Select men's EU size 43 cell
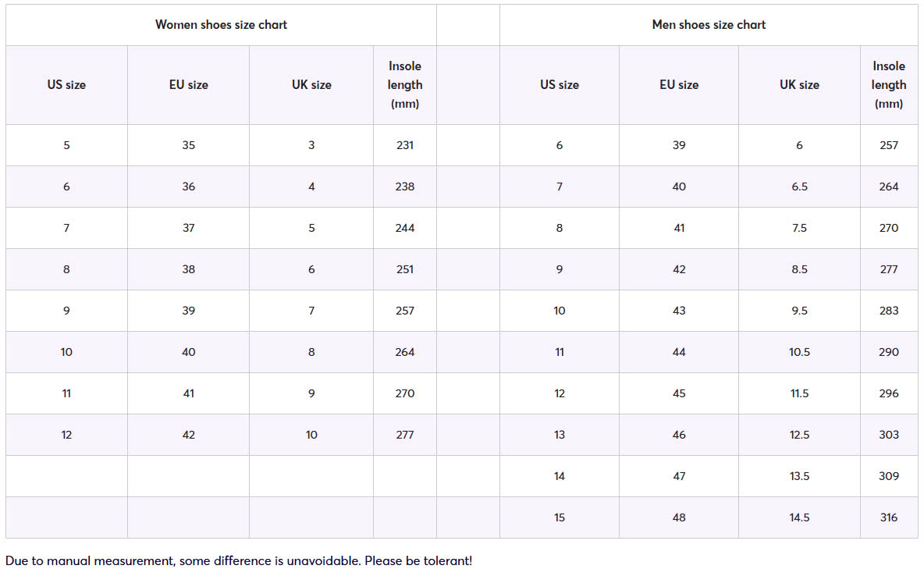Image resolution: width=924 pixels, height=569 pixels. pos(679,311)
